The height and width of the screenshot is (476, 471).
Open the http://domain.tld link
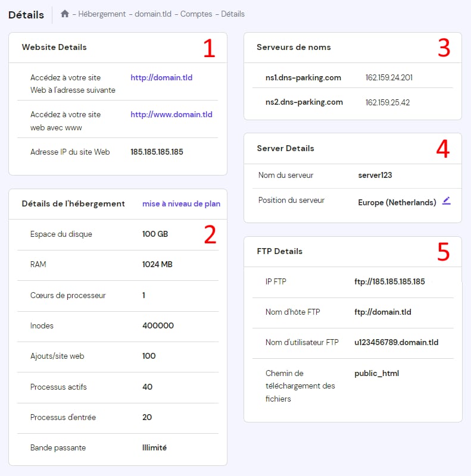(161, 77)
